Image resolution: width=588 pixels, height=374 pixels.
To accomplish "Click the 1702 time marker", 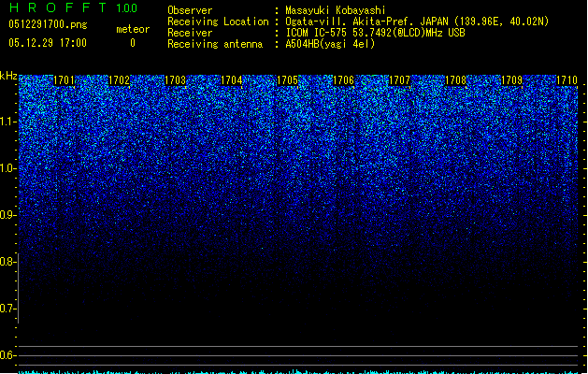I will [119, 80].
